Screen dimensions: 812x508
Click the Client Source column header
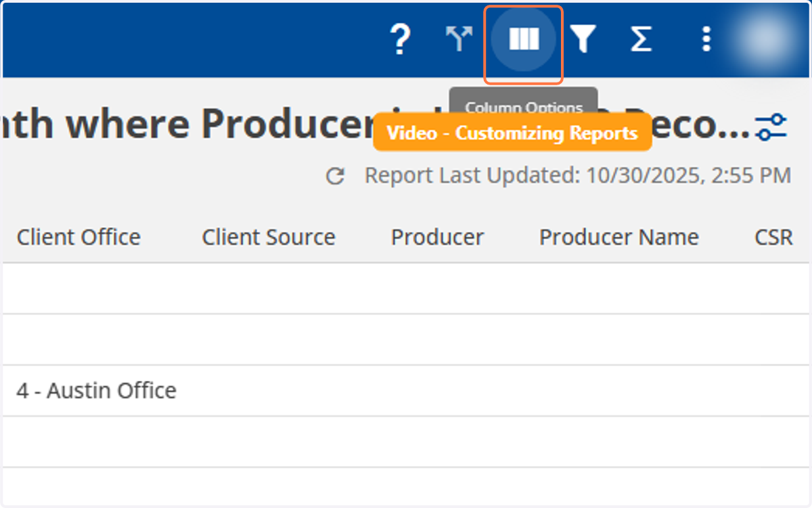(269, 237)
